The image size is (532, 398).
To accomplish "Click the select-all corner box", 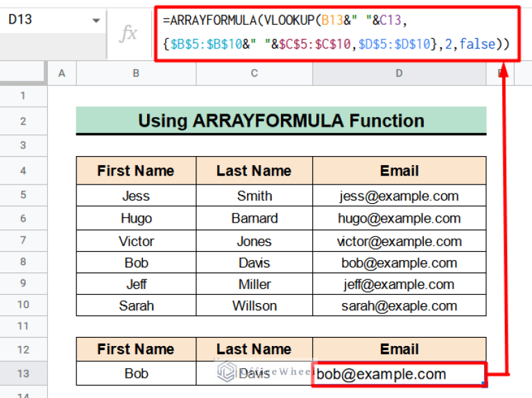I will click(23, 73).
